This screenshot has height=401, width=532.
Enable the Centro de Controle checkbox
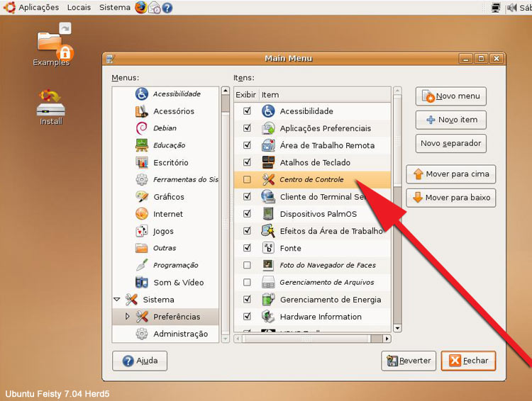(x=247, y=179)
